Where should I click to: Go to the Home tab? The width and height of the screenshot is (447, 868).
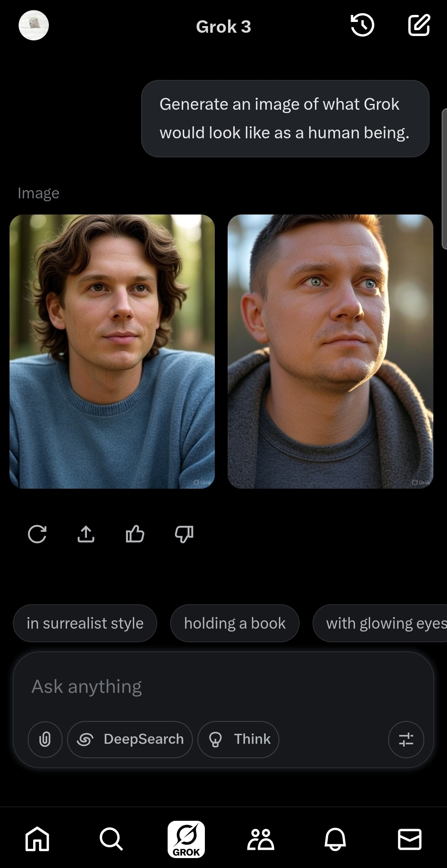37,839
